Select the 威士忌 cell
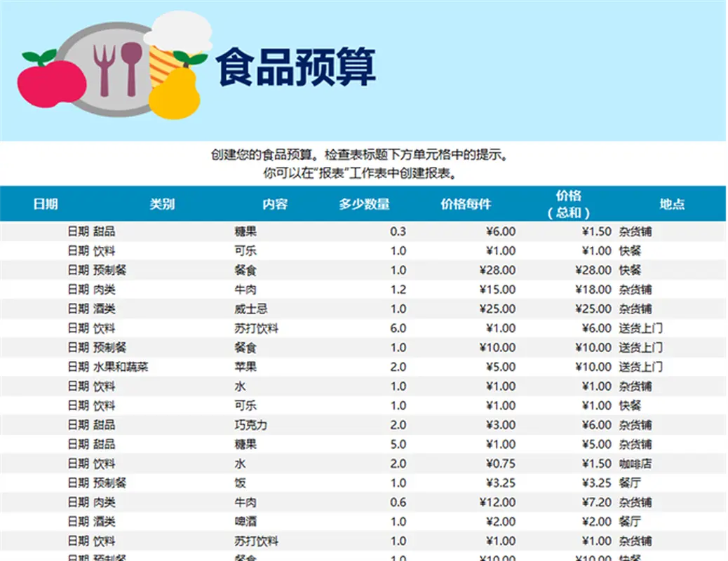This screenshot has height=561, width=728. [250, 309]
